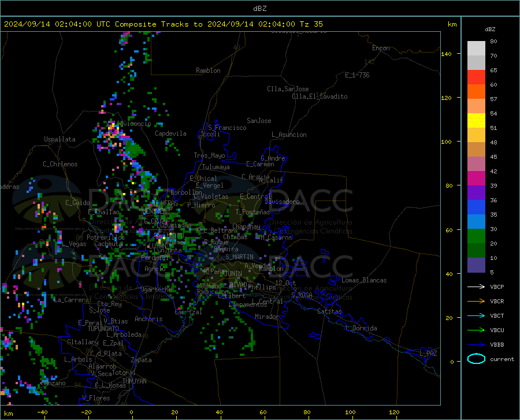
Task: Click the white VBCP arrow legend icon
Action: [476, 287]
